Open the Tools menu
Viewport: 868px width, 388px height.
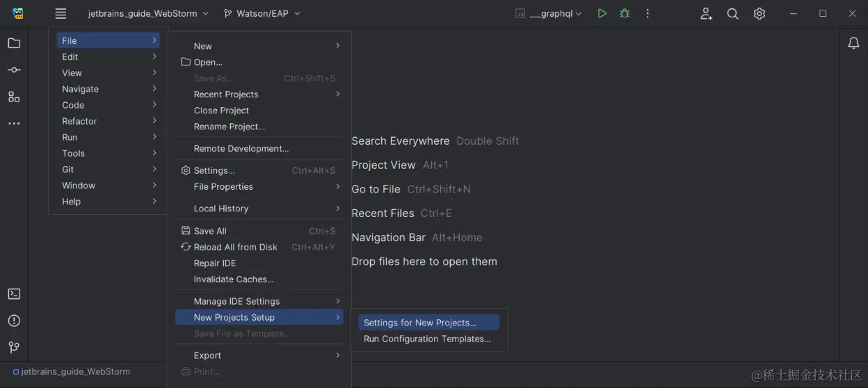108,153
